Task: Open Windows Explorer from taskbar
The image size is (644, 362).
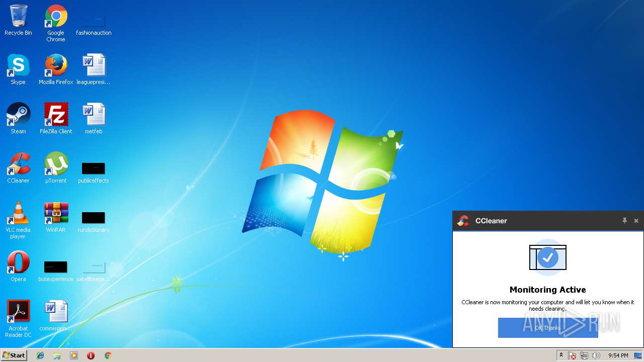Action: click(x=57, y=355)
